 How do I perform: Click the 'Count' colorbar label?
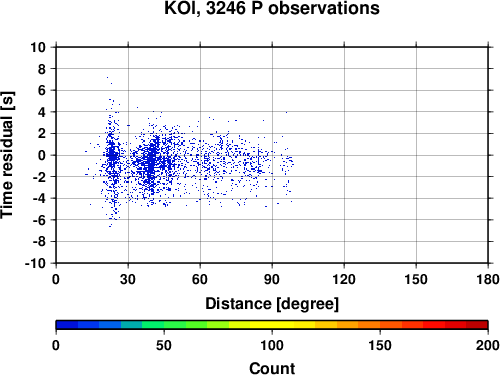click(272, 368)
